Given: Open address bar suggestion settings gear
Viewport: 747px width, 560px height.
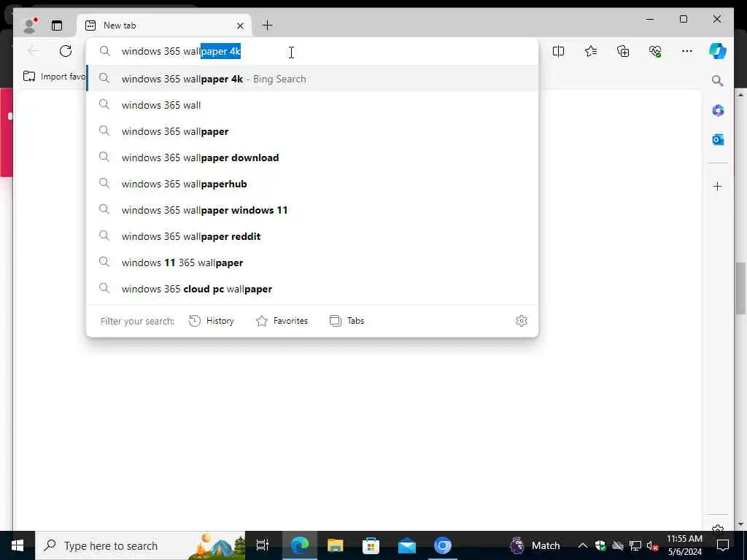Looking at the screenshot, I should (x=521, y=321).
